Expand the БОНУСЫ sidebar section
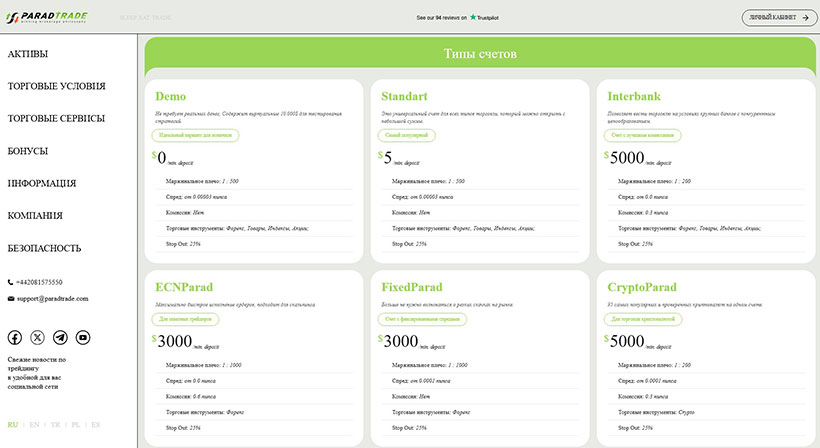 [x=28, y=151]
